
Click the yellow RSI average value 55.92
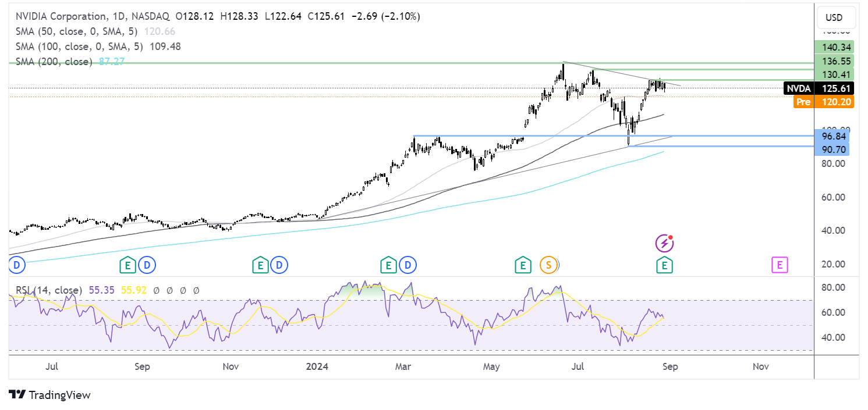click(x=133, y=290)
